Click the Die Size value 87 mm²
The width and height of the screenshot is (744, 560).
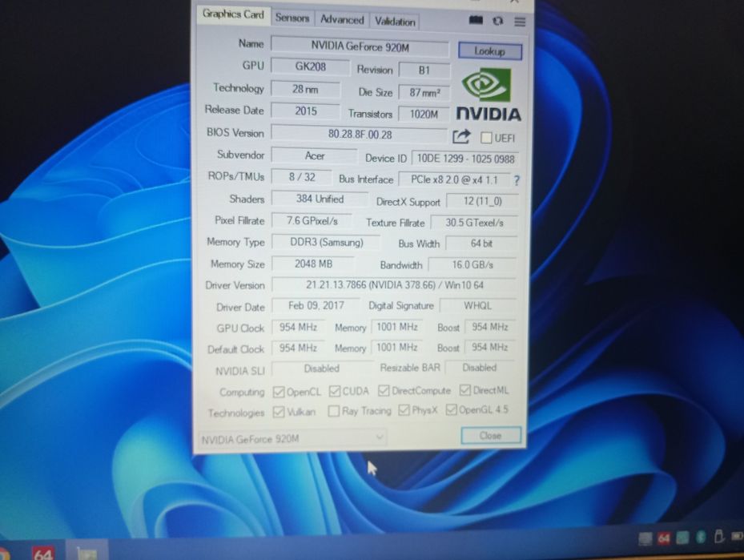pyautogui.click(x=424, y=93)
